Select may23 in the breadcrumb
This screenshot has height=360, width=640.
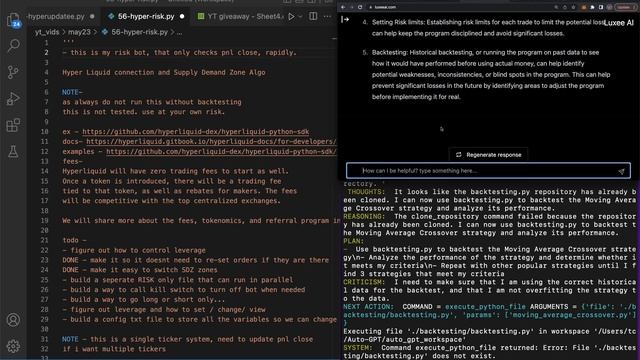coord(79,32)
